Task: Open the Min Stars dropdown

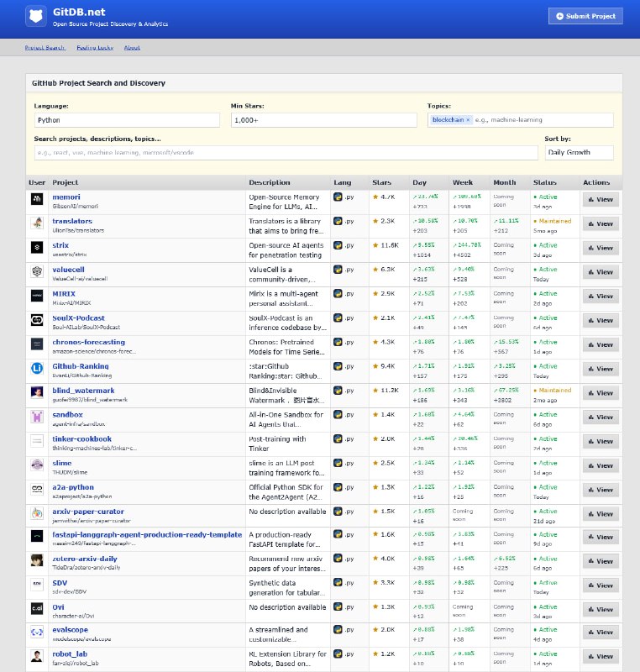Action: pos(323,120)
